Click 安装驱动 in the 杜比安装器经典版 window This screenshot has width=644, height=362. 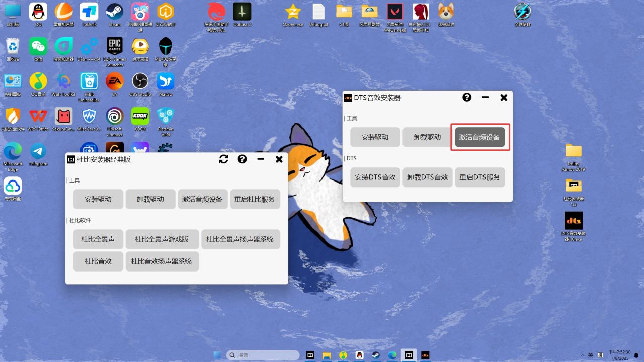98,199
